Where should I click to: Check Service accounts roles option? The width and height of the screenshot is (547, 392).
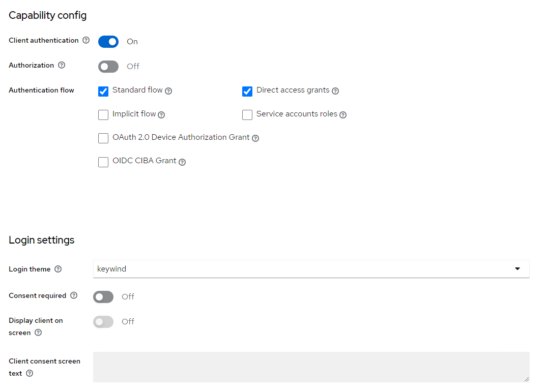[247, 115]
